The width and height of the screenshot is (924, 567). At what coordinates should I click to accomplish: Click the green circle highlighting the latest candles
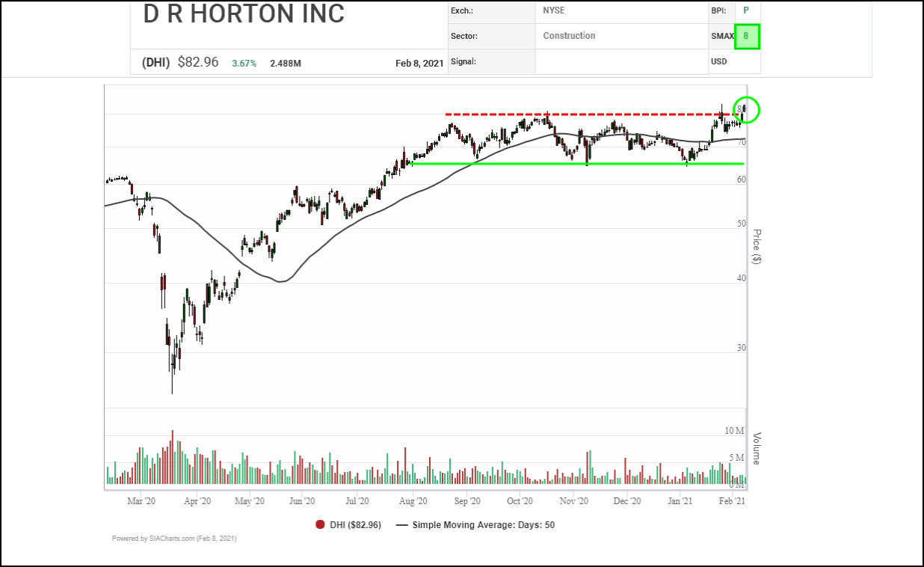[x=746, y=110]
